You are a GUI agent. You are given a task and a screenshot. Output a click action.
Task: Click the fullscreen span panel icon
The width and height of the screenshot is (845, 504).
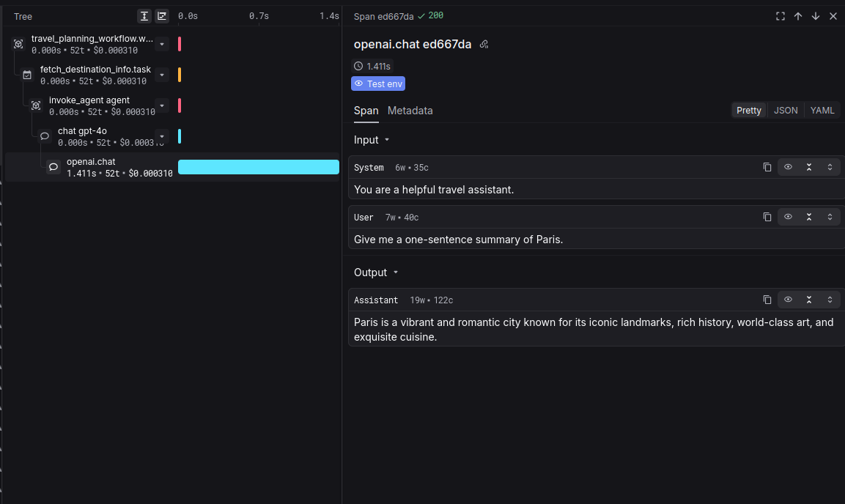pos(781,16)
